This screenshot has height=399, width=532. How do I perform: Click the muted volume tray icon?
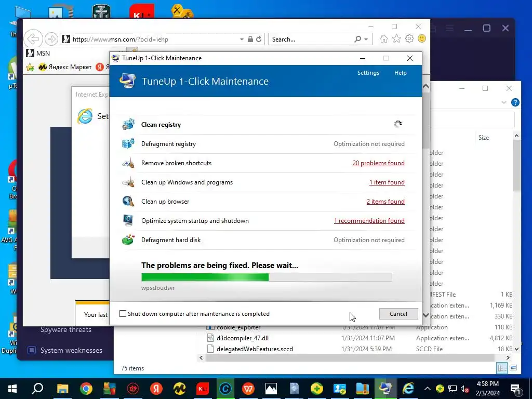464,389
